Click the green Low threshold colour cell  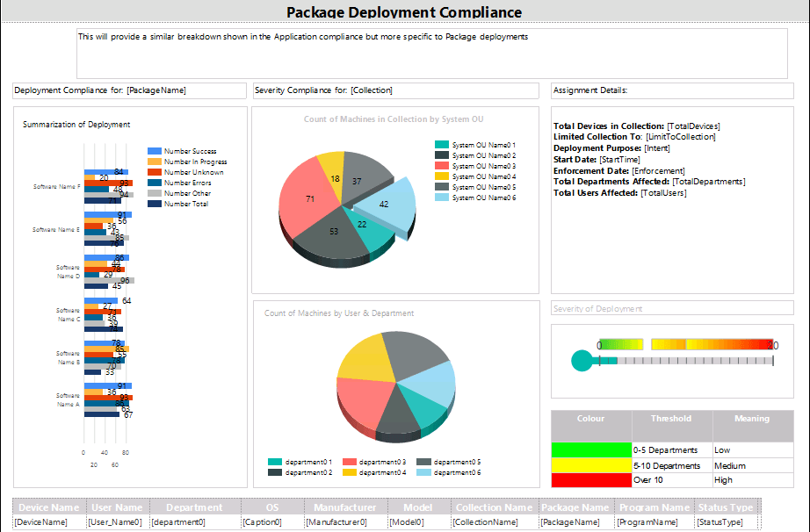pos(590,449)
